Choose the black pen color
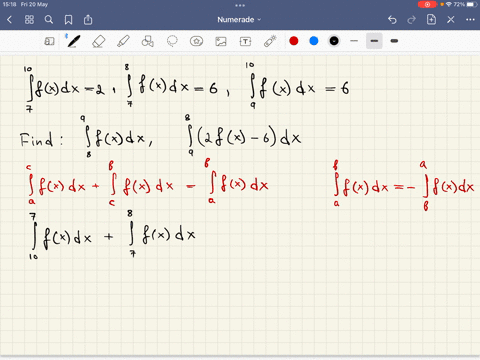This screenshot has width=480, height=360. (x=334, y=41)
